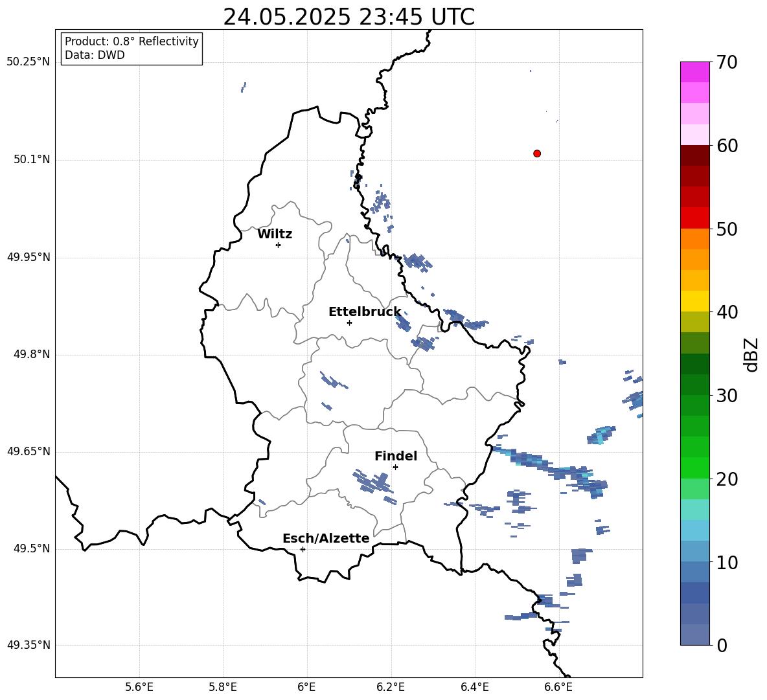Click the 49.65°N latitude label
Image resolution: width=767 pixels, height=700 pixels.
[x=29, y=451]
